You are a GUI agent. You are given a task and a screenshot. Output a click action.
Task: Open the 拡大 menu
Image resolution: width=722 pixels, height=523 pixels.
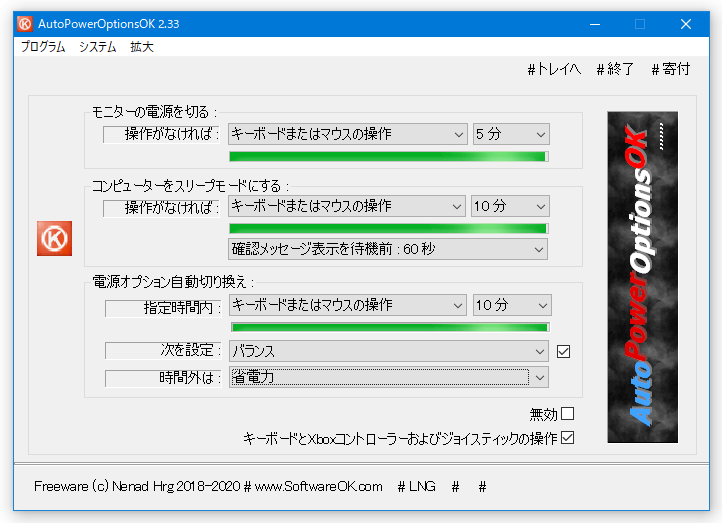(141, 46)
